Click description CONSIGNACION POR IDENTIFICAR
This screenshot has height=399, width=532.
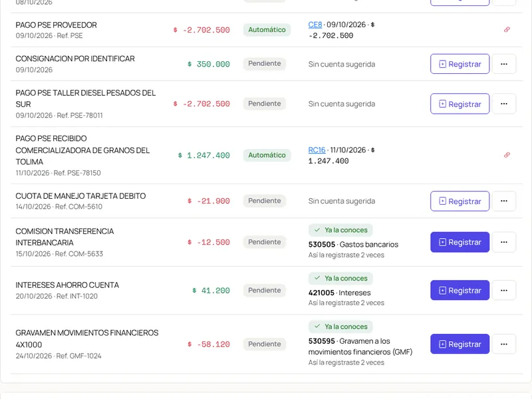[x=75, y=59]
